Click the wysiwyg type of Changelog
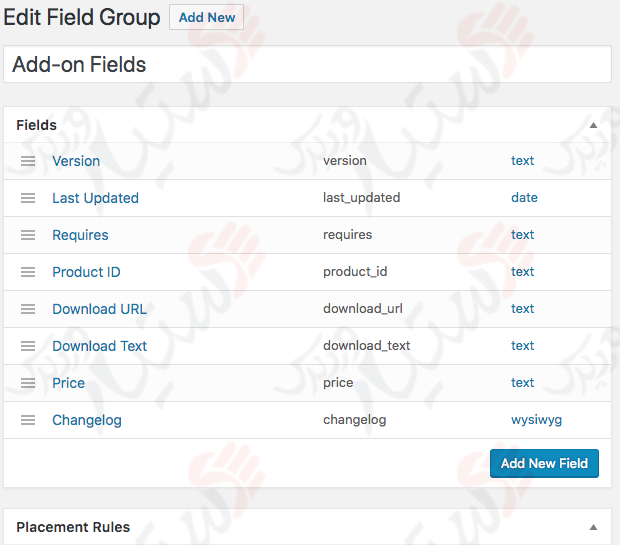Screen dimensions: 620x545 click(536, 420)
